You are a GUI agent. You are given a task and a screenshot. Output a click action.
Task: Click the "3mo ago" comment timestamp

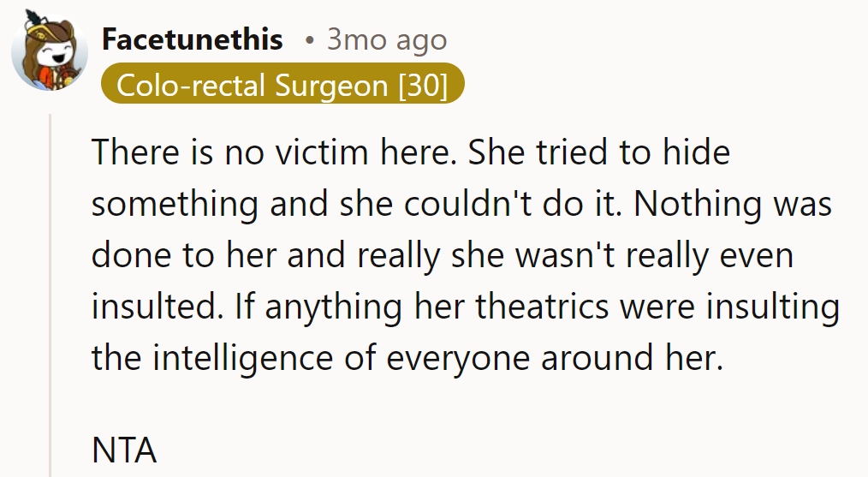tap(387, 39)
